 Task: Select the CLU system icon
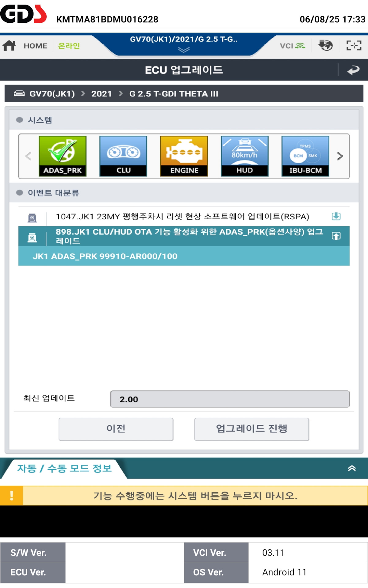pos(123,156)
